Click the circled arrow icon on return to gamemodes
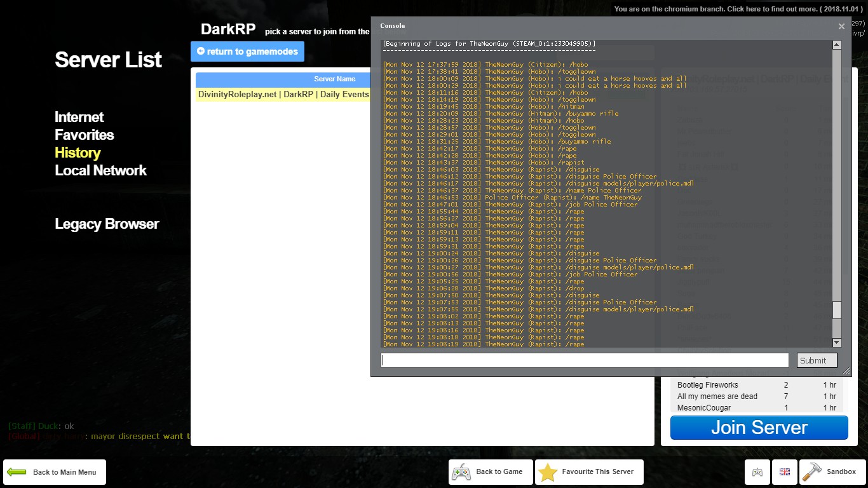Image resolution: width=868 pixels, height=488 pixels. click(x=201, y=51)
